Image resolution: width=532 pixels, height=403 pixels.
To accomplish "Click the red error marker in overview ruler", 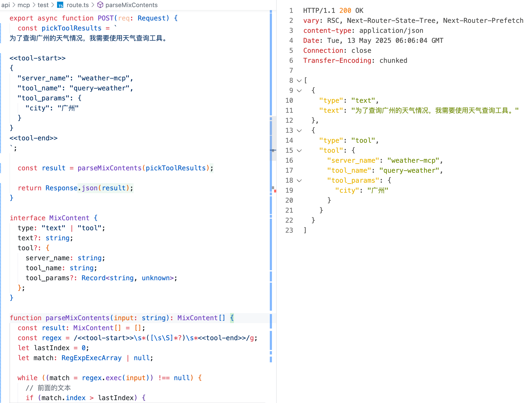I will 275,191.
